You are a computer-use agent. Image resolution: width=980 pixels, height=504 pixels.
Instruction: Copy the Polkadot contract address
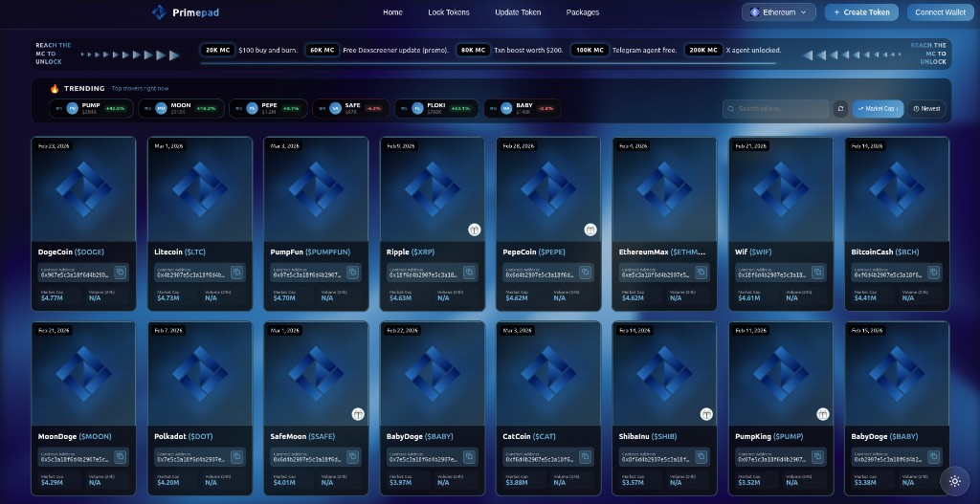(x=236, y=457)
